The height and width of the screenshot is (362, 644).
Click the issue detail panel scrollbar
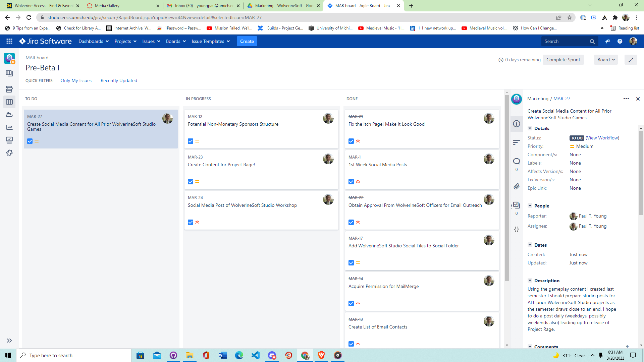[641, 173]
